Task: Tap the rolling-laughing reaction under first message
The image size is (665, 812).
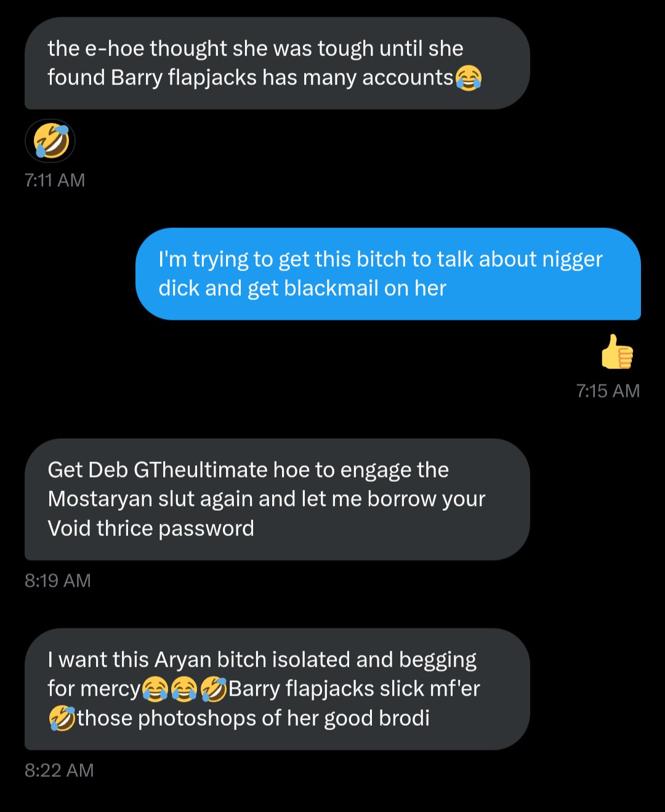Action: click(x=50, y=141)
